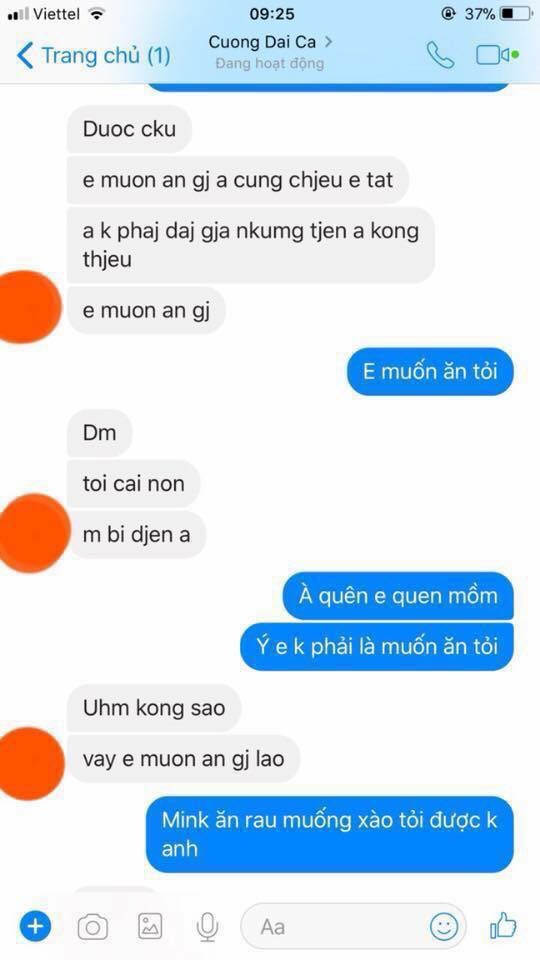This screenshot has width=540, height=960.
Task: Open the plus attachments menu
Action: pyautogui.click(x=35, y=926)
